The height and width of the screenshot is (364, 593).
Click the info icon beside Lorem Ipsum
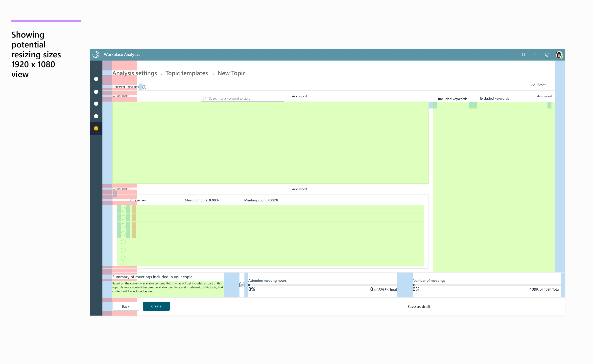click(144, 87)
